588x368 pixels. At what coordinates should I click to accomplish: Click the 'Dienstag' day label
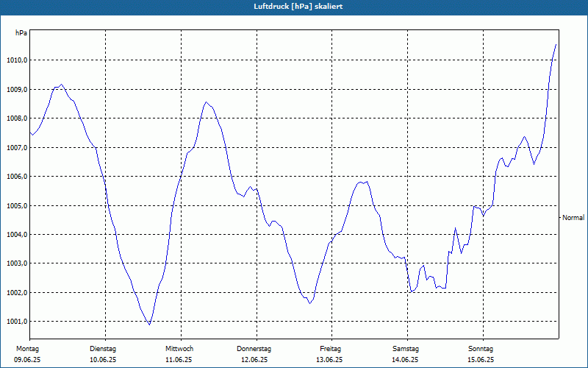[x=103, y=349]
